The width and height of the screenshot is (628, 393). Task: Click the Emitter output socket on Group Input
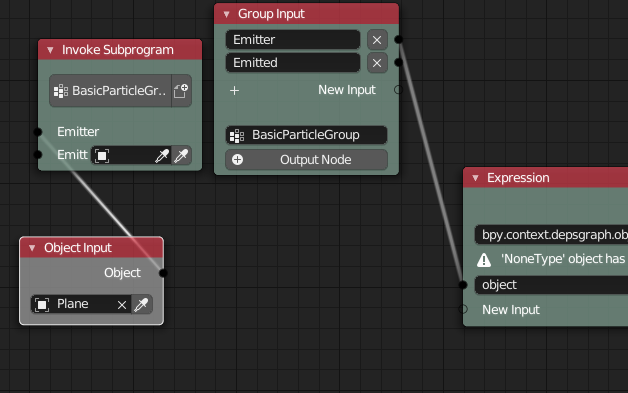(x=399, y=39)
